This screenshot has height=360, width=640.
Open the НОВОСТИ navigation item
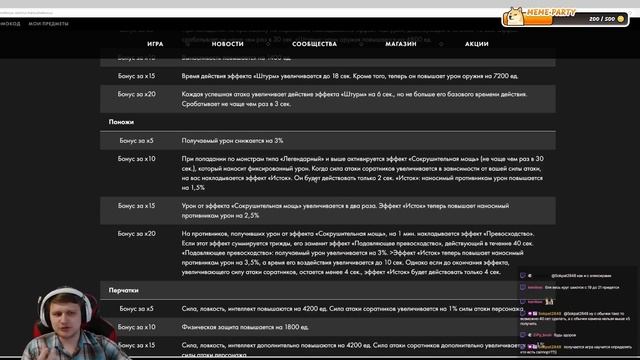(x=227, y=44)
